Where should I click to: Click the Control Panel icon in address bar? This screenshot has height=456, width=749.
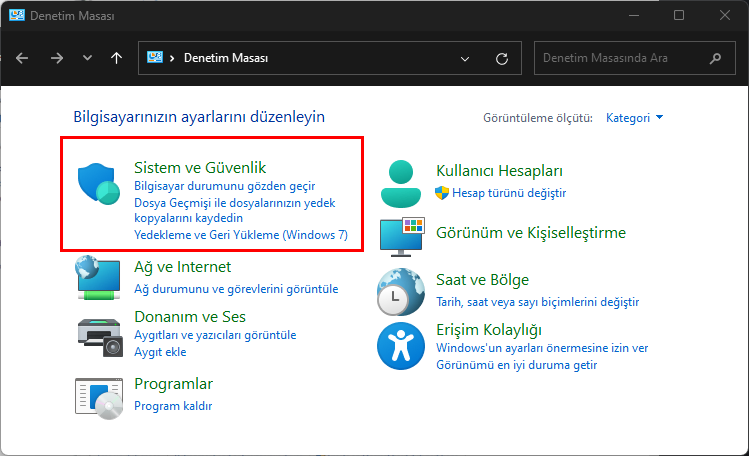pos(155,57)
